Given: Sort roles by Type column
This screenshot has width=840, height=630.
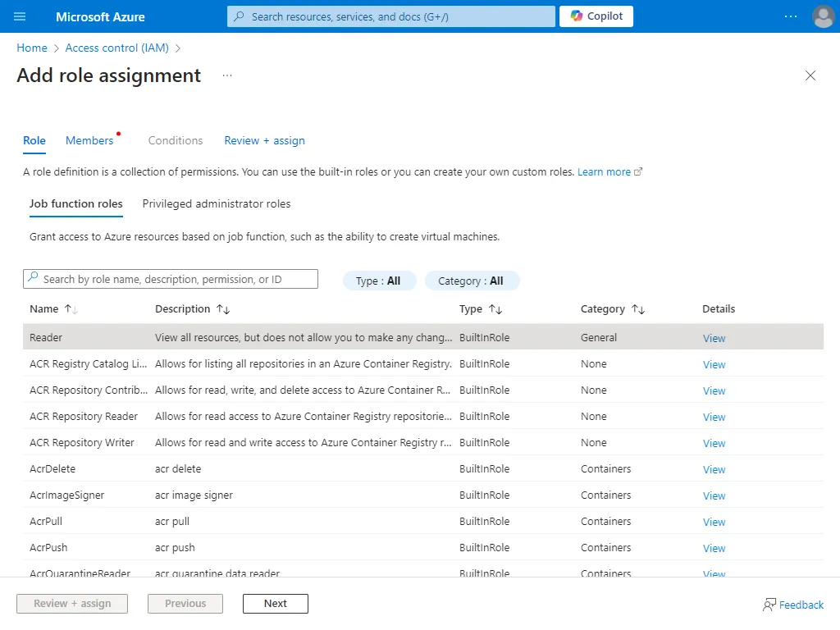Looking at the screenshot, I should [x=481, y=309].
